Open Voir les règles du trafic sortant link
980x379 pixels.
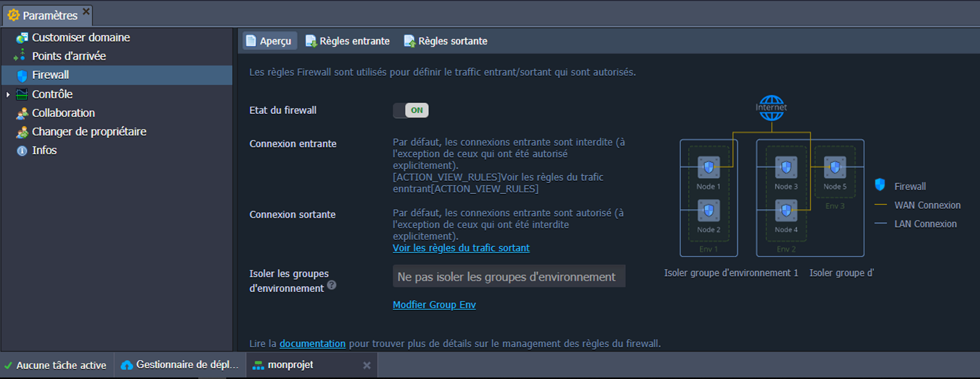click(461, 248)
